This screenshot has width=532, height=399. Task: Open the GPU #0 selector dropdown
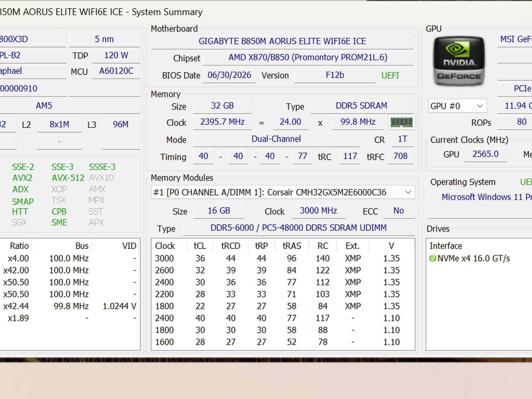pos(457,106)
